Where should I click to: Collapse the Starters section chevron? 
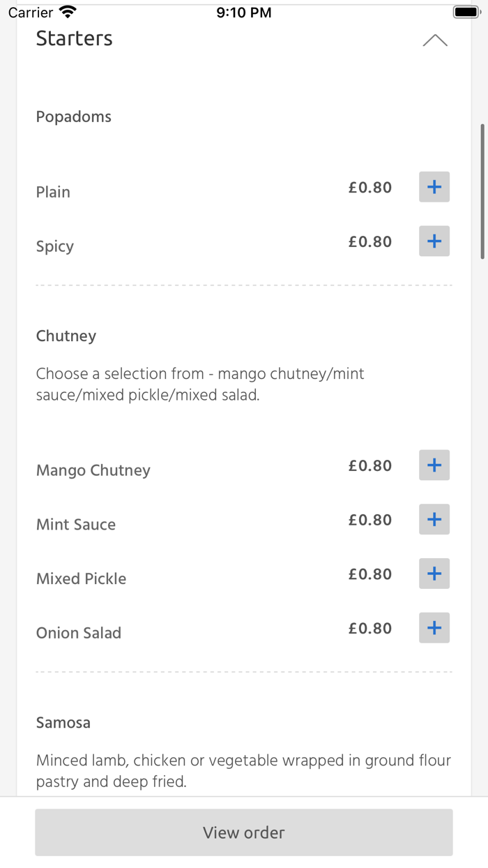(x=435, y=40)
